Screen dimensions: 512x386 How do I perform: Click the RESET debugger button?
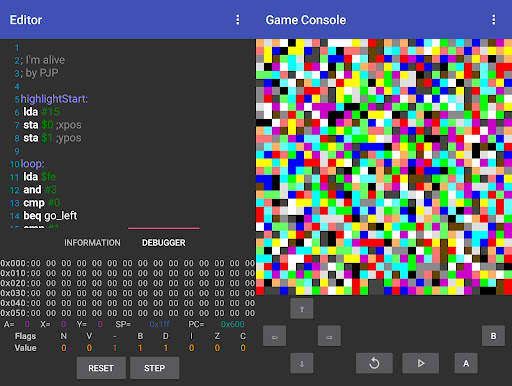tap(101, 368)
